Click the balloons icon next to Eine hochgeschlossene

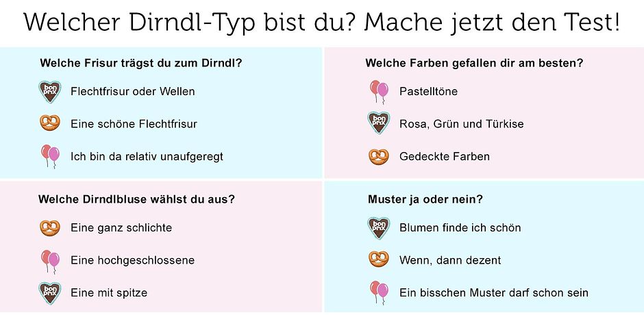coord(50,262)
